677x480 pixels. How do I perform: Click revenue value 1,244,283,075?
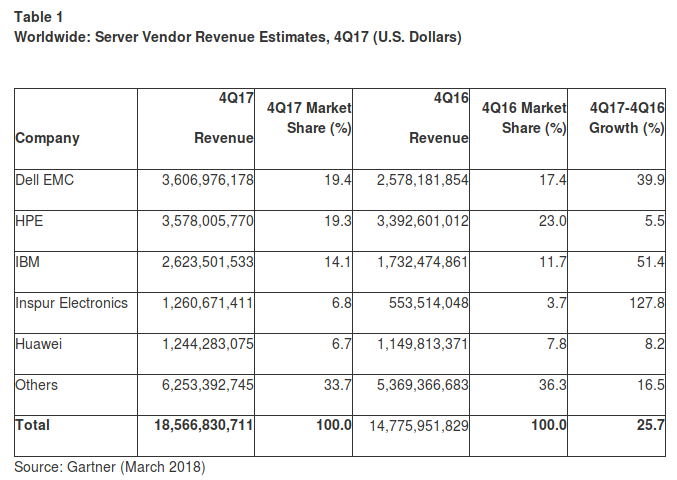(208, 344)
